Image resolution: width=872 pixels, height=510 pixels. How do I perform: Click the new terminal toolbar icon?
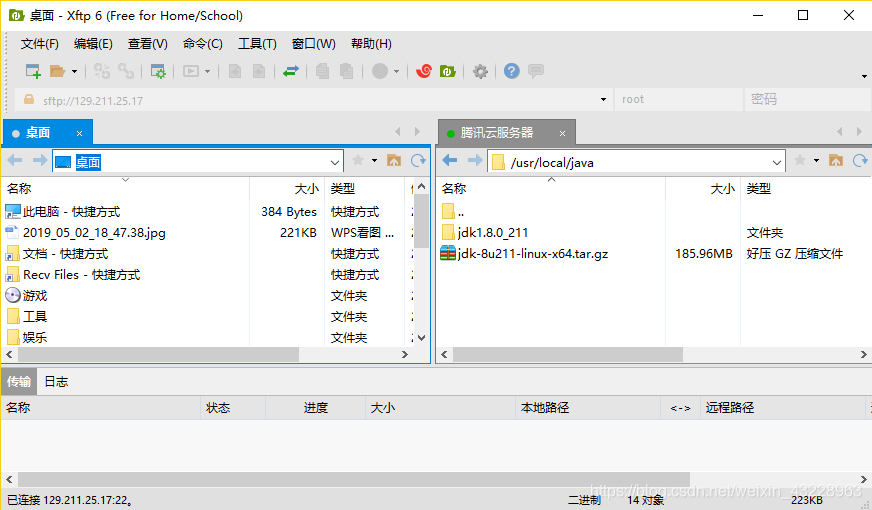pos(191,71)
